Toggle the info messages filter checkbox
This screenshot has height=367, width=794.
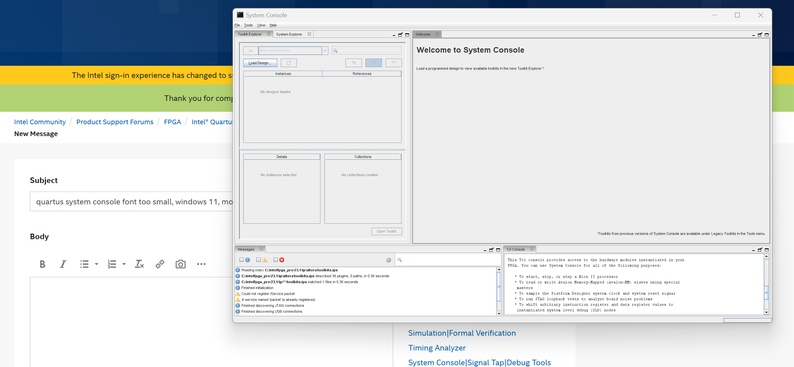(242, 260)
